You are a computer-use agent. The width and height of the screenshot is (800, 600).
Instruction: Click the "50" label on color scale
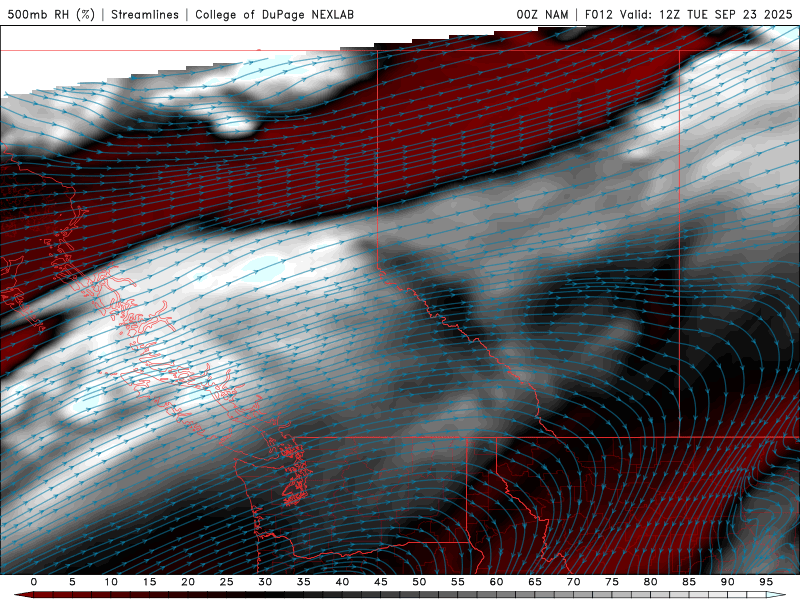point(419,582)
